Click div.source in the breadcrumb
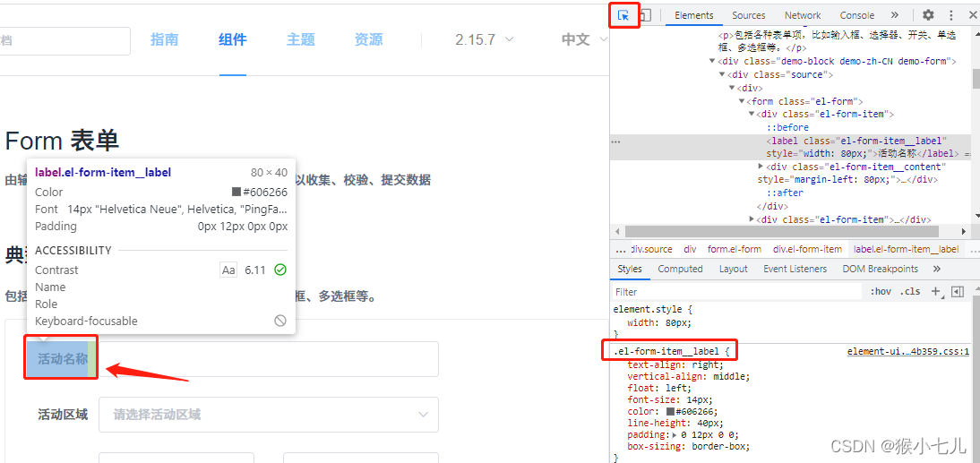This screenshot has height=463, width=980. click(x=652, y=249)
